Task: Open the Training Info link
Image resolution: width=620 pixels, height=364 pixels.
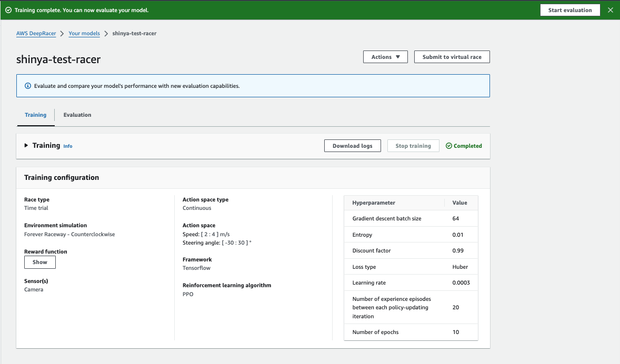Action: point(68,146)
